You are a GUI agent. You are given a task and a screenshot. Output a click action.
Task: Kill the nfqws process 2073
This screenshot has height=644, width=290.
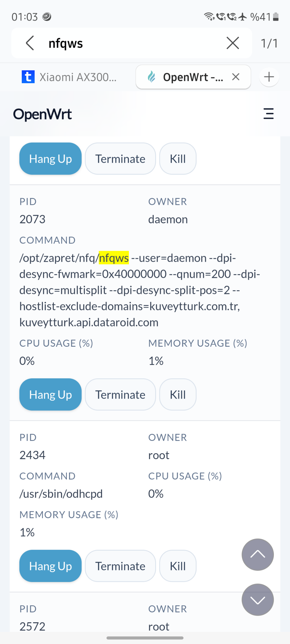[x=178, y=394]
